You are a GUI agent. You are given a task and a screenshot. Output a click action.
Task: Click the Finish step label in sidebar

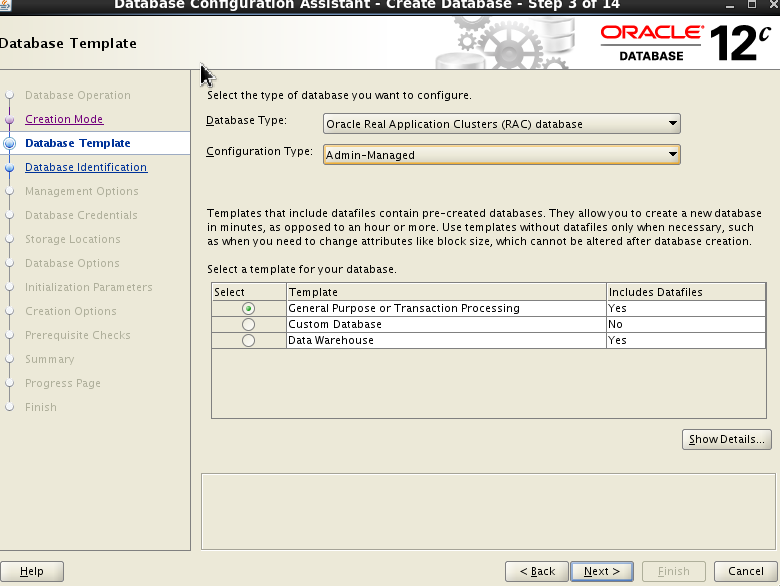[41, 407]
